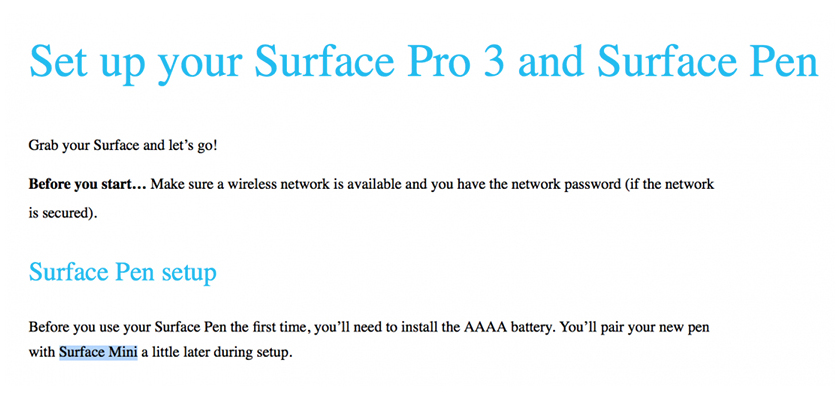Click "a little later during setup."

coord(216,352)
